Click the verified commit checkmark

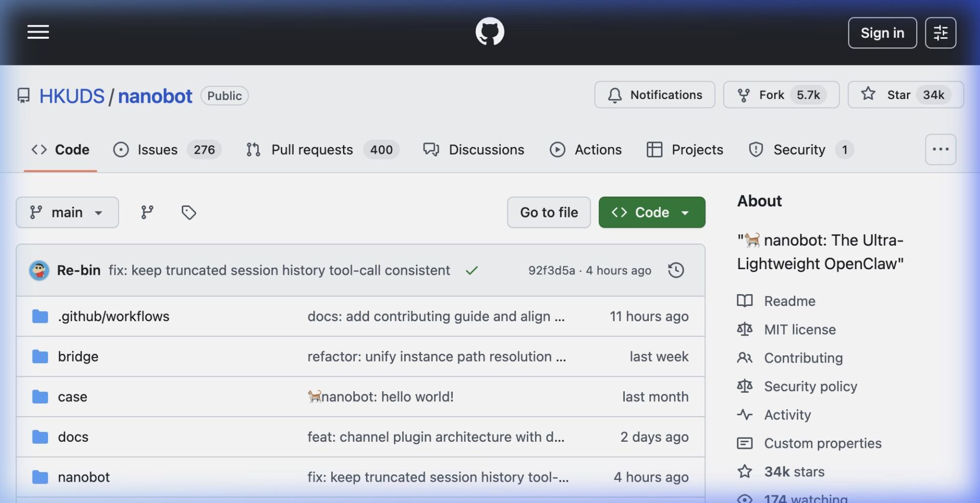[x=472, y=270]
